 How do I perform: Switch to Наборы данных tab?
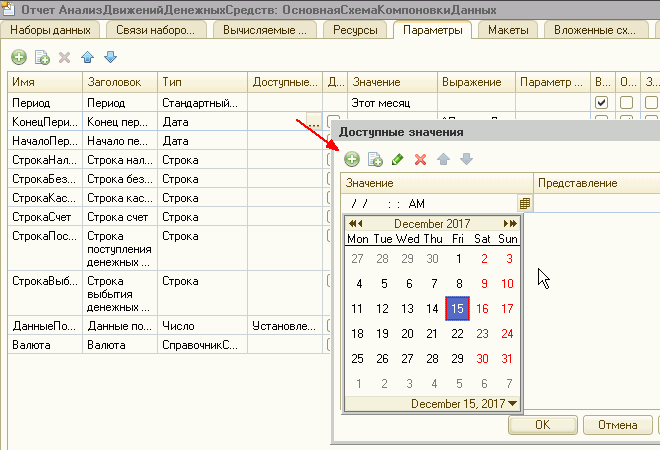51,30
